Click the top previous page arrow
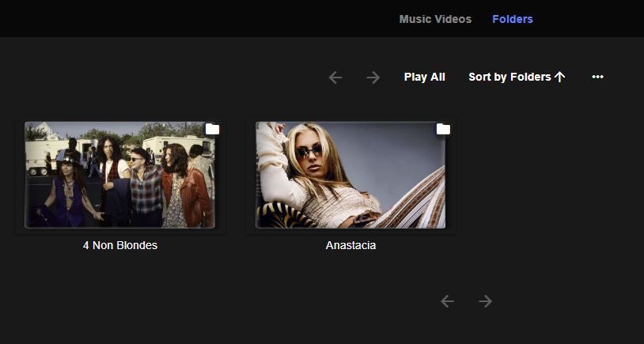 tap(335, 77)
